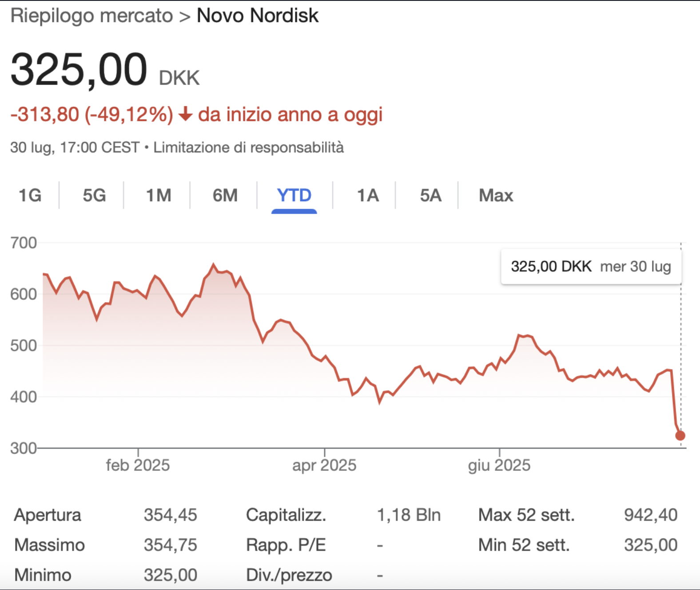Select the YTD range tab
The width and height of the screenshot is (700, 590).
tap(294, 195)
